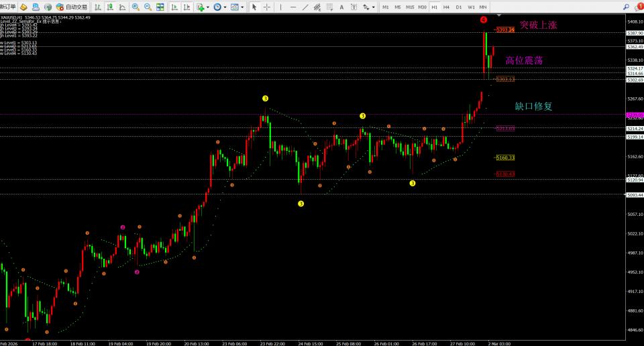
Task: Select the crosshair tool
Action: coord(267,7)
